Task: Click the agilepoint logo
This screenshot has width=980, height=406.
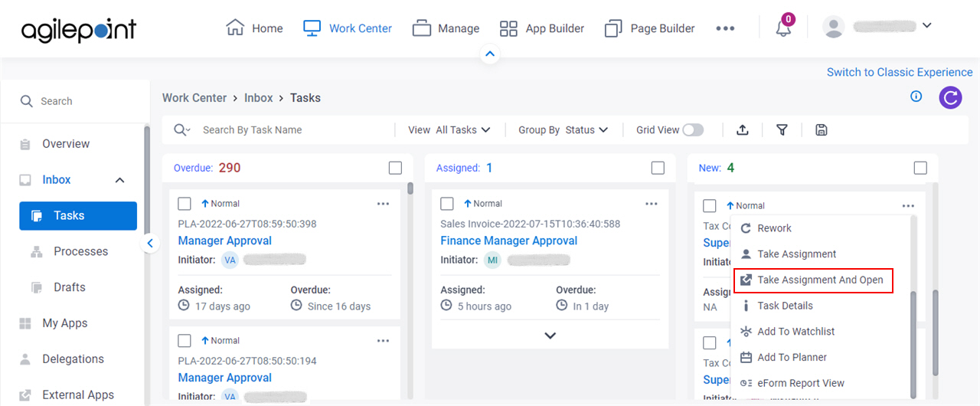Action: [x=79, y=29]
